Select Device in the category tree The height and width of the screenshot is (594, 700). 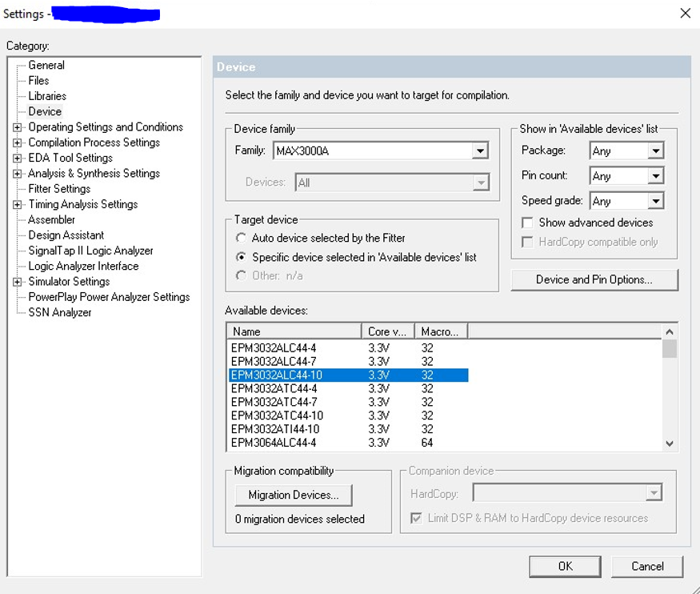[45, 111]
